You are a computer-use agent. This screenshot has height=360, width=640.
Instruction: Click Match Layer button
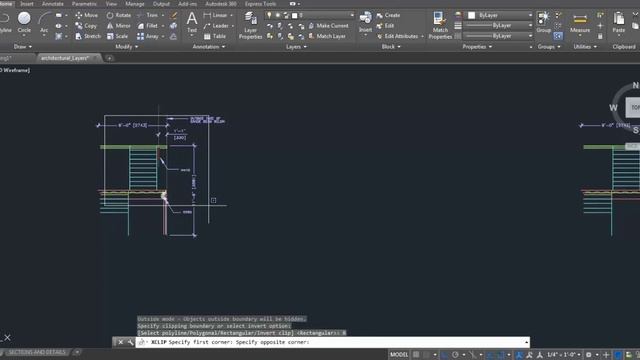pyautogui.click(x=327, y=36)
